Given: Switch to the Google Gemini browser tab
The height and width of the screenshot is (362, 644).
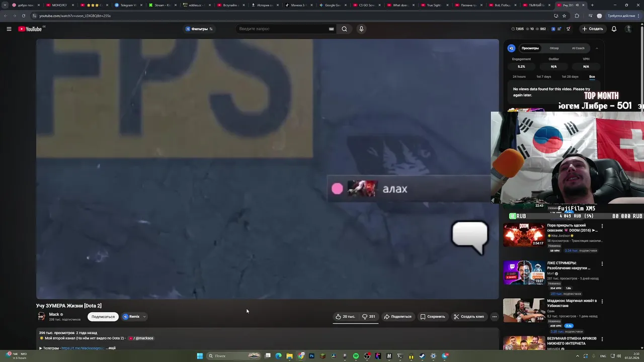Looking at the screenshot, I should 334,5.
